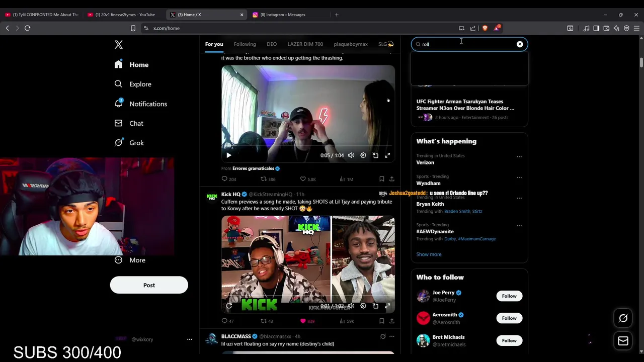Open Chat in the sidebar
This screenshot has height=362, width=644.
click(x=128, y=123)
